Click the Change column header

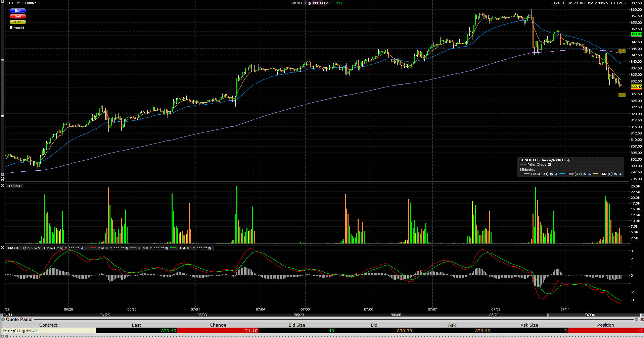tap(218, 325)
